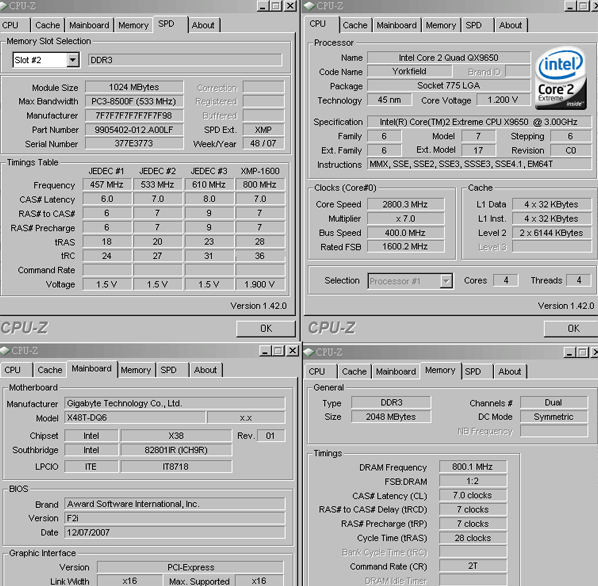This screenshot has height=586, width=598.
Task: Minimize the Mainboard CPU-Z window
Action: [x=265, y=350]
